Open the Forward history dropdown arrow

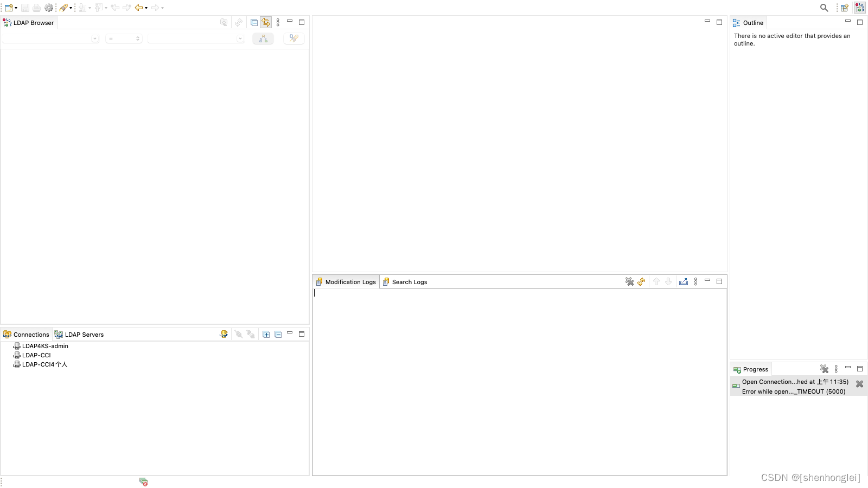click(162, 8)
